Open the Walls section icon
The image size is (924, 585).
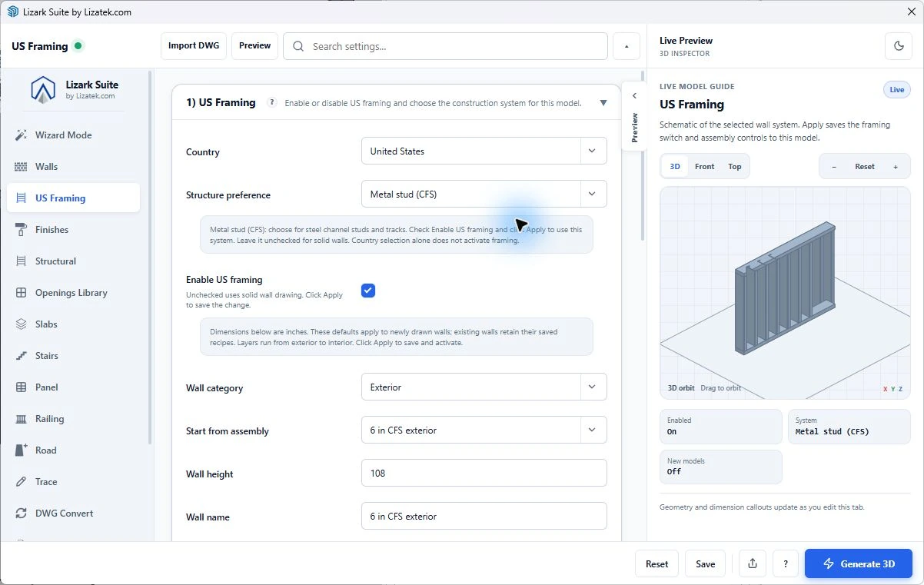21,167
